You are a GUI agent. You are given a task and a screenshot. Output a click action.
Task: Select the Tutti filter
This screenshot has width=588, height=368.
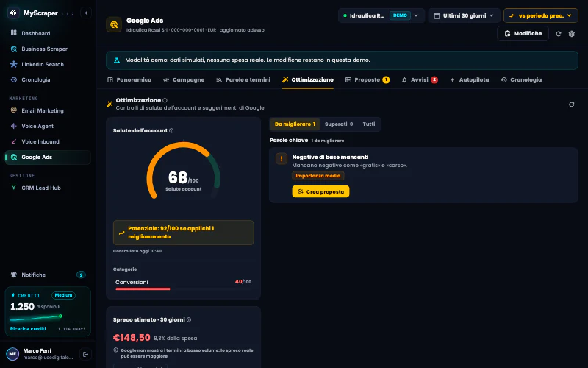369,124
